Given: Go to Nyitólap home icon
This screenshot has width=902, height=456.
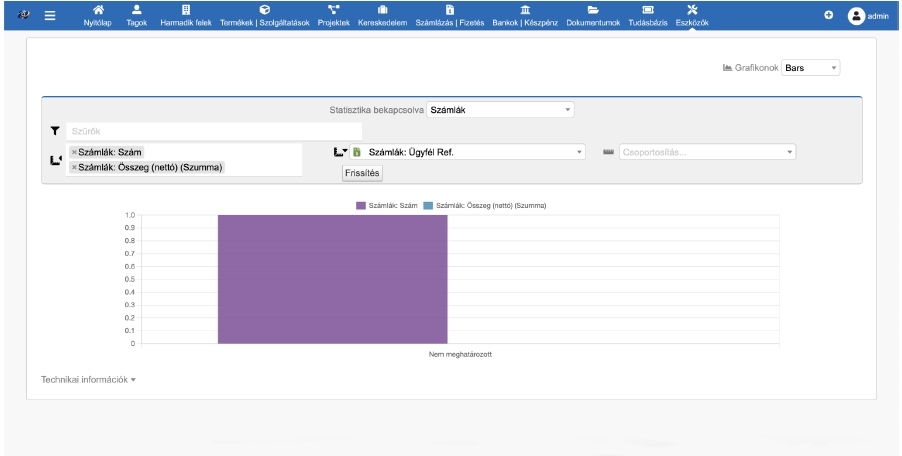Looking at the screenshot, I should click(97, 10).
